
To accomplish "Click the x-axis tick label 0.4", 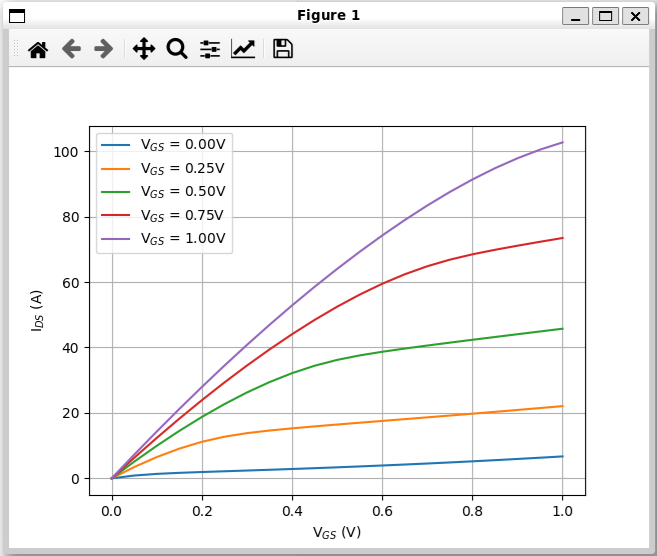I will pyautogui.click(x=292, y=511).
